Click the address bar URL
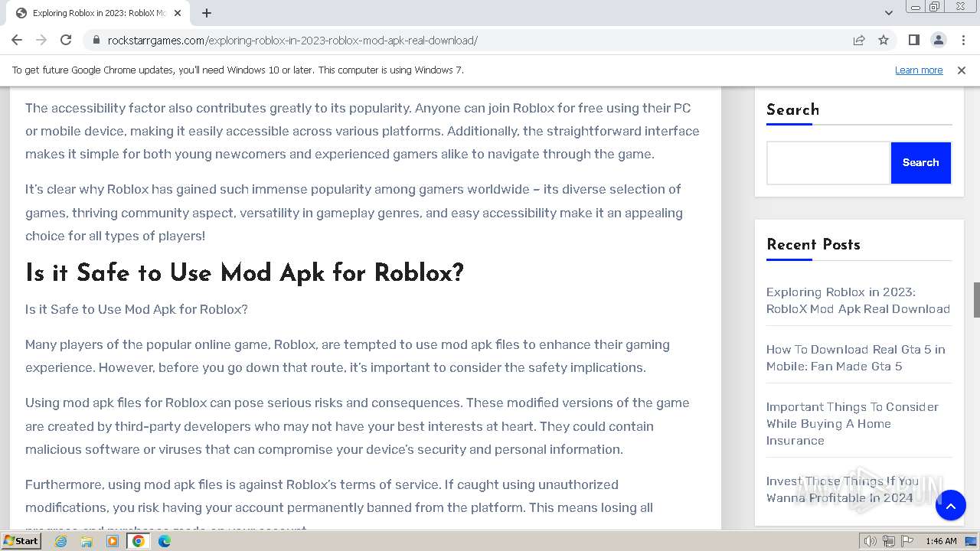Viewport: 980px width, 551px height. pos(292,41)
